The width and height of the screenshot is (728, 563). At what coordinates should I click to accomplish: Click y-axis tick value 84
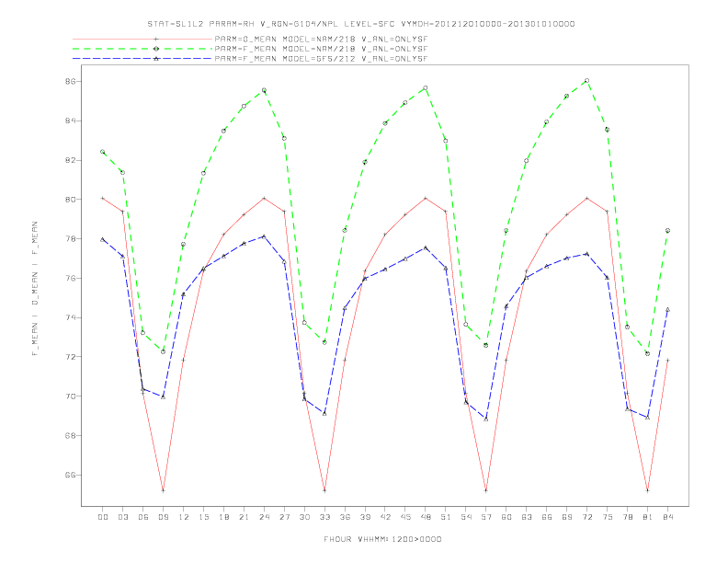coord(71,121)
